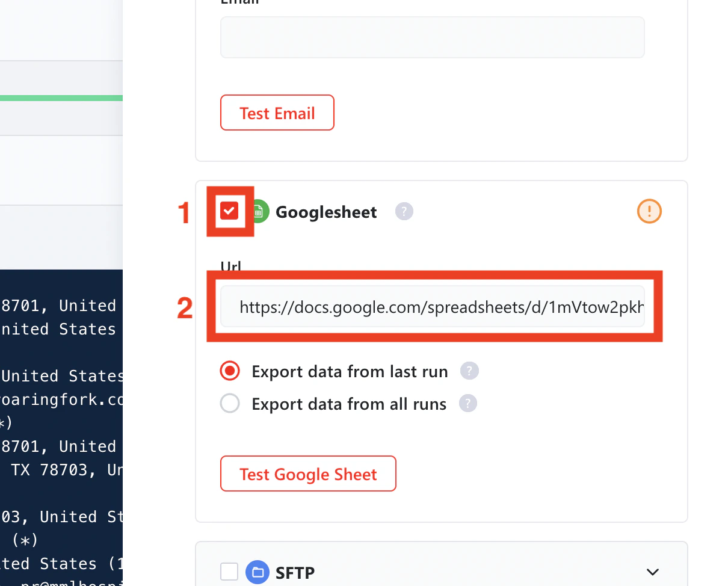This screenshot has height=586, width=728.
Task: Click the Test Email button
Action: point(277,113)
